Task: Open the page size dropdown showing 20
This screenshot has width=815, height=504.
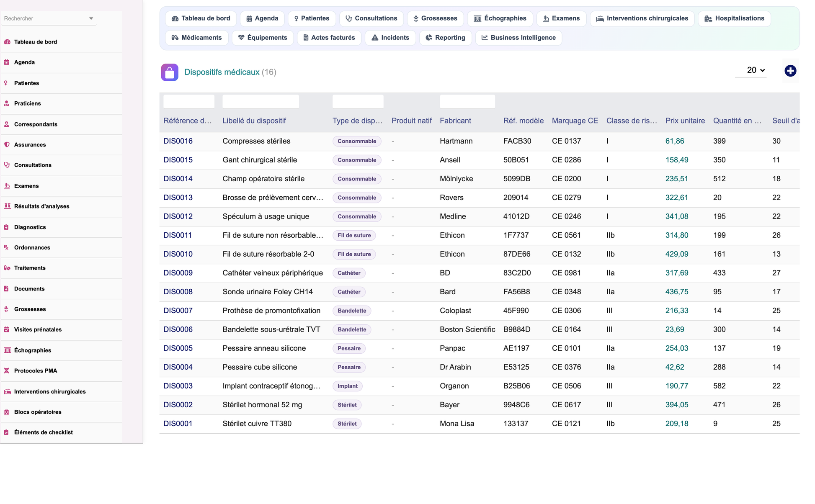Action: [x=751, y=70]
